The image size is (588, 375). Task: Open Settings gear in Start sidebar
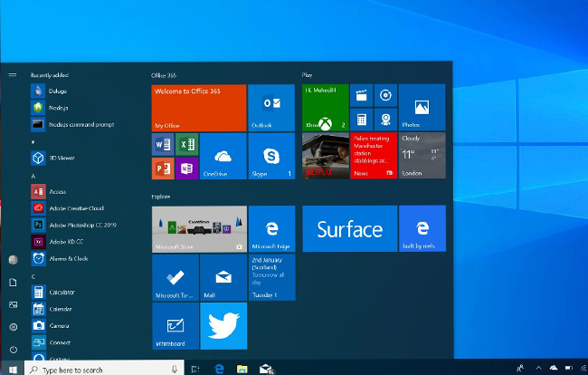pos(14,327)
